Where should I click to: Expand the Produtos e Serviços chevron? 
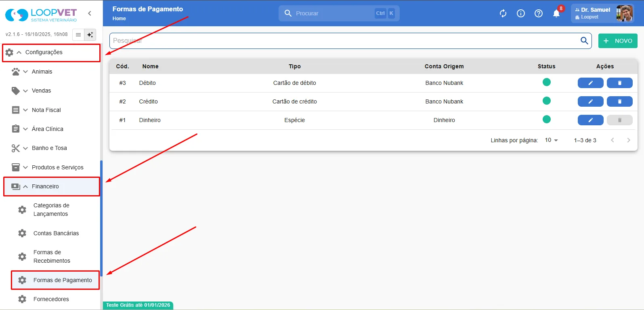(25, 167)
